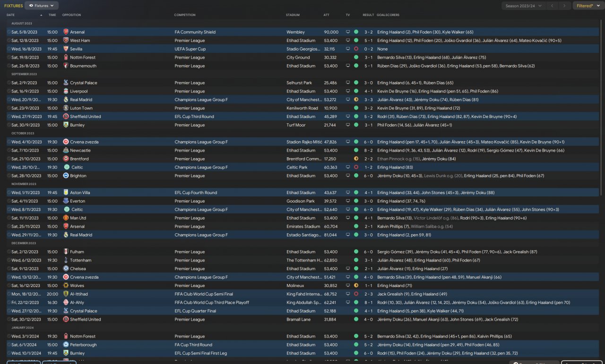Screen dimensions: 605x364
Task: Click the Everton club badge
Action: 66,202
